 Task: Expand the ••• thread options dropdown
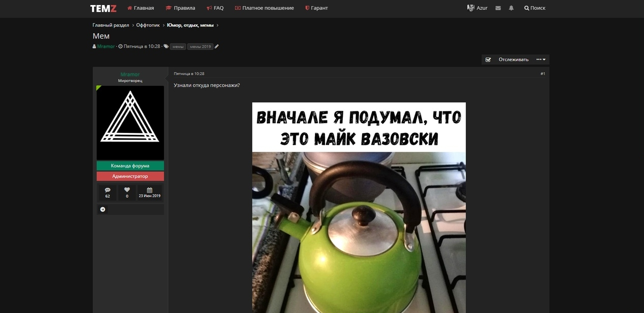[x=540, y=59]
